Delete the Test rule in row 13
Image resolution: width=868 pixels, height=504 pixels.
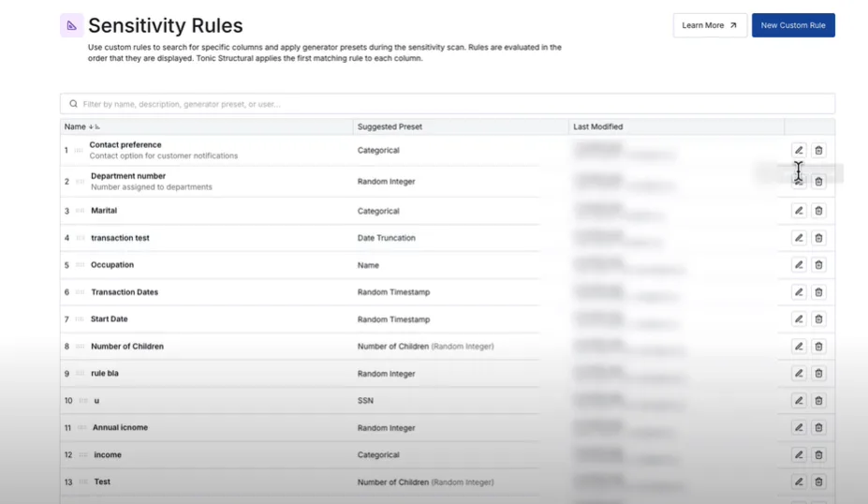pyautogui.click(x=818, y=482)
